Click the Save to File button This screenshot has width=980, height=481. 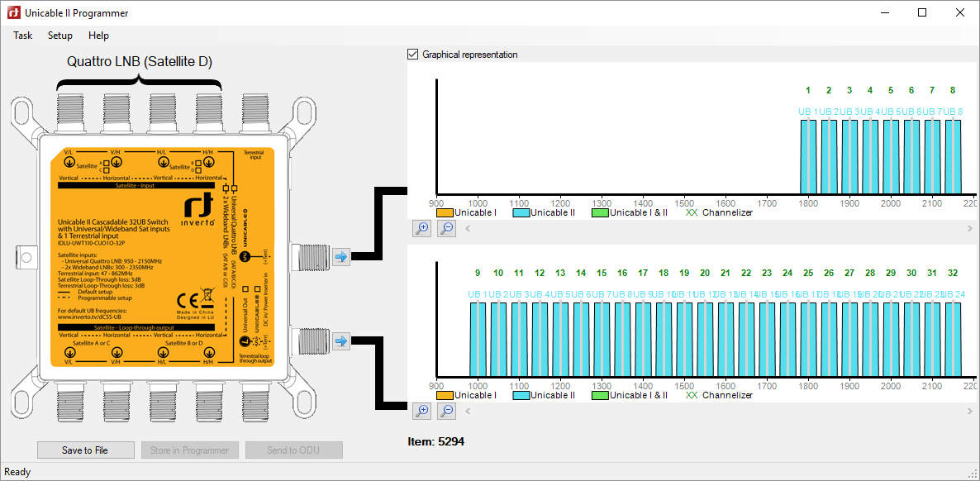pos(85,450)
